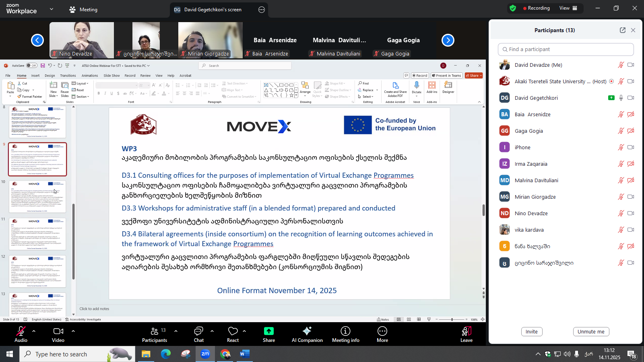The height and width of the screenshot is (362, 644).
Task: Click the Leave meeting icon
Action: click(466, 331)
